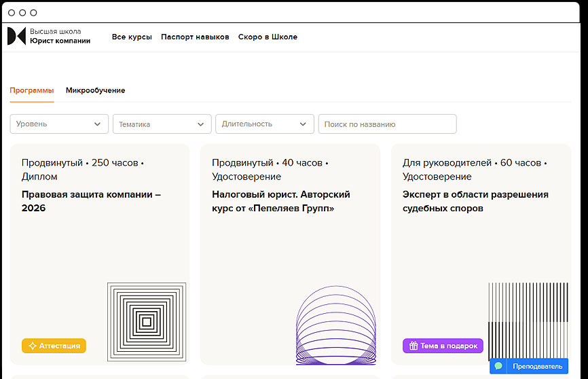Click the text Продвинутый • 250 часов • Диплом
This screenshot has height=379, width=588.
pyautogui.click(x=83, y=170)
